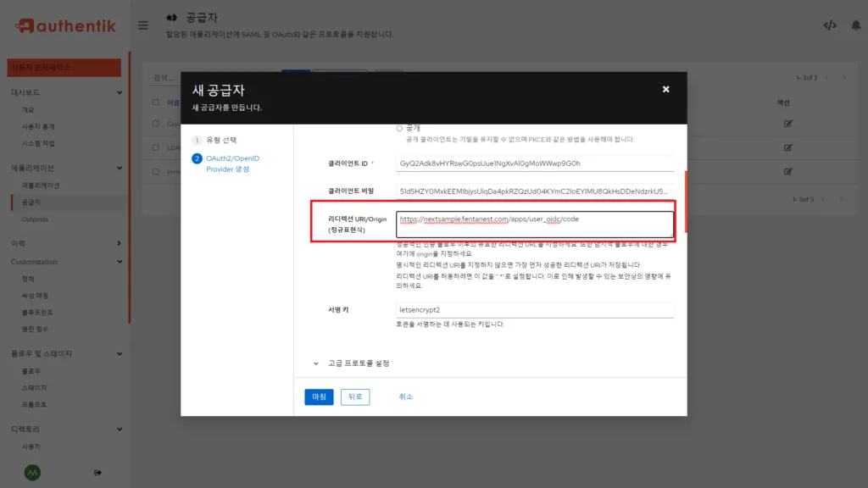Click the 마침 button to finish
The width and height of the screenshot is (868, 488).
pos(318,396)
